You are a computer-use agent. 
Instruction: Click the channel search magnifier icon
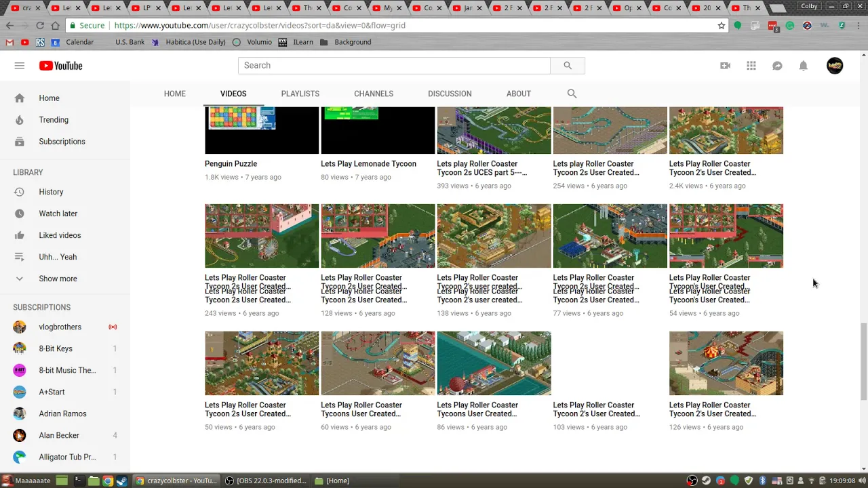point(572,94)
